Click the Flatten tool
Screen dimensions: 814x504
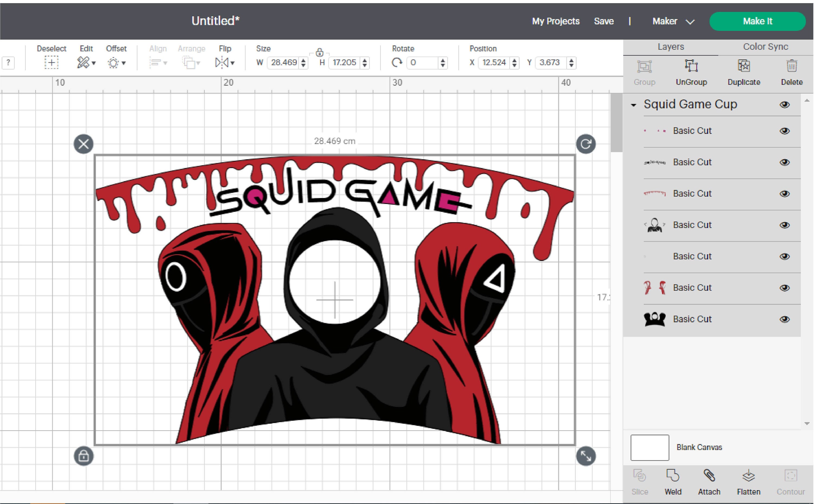pyautogui.click(x=748, y=482)
